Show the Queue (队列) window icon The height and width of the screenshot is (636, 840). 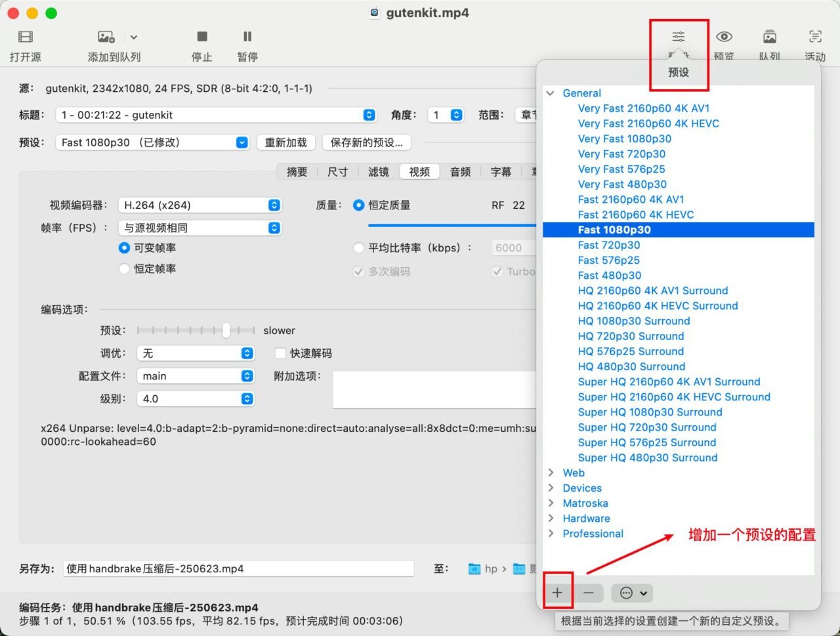(x=770, y=37)
